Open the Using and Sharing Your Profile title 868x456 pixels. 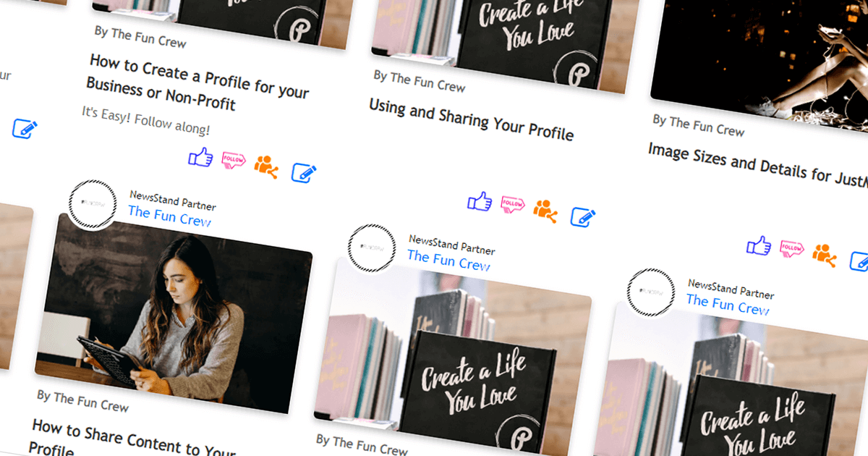click(x=471, y=119)
